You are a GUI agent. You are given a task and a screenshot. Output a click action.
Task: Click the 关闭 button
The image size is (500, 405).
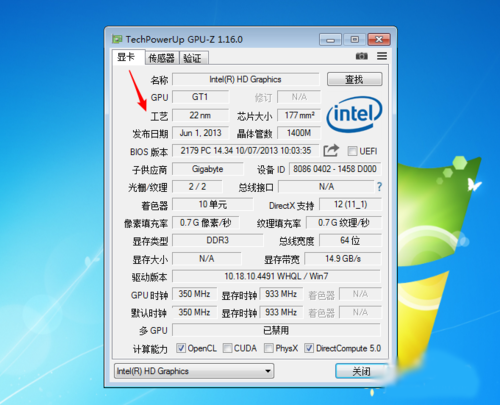point(361,371)
